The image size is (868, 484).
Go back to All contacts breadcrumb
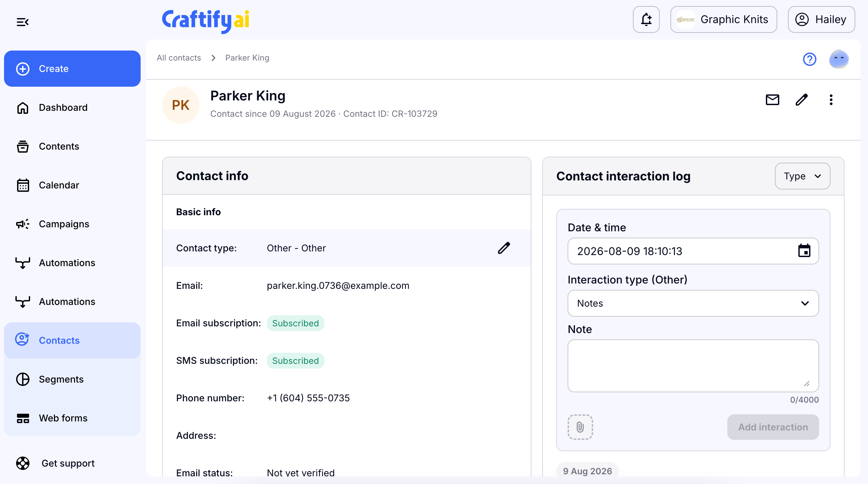coord(178,58)
